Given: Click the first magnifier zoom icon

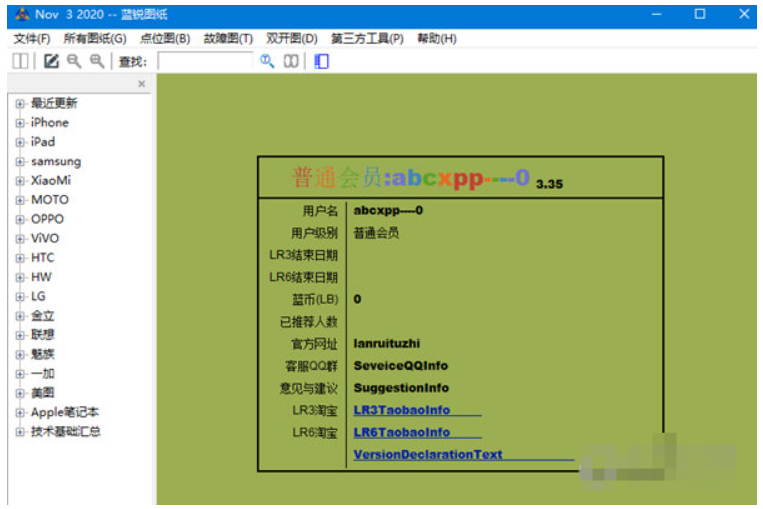Looking at the screenshot, I should click(x=74, y=61).
